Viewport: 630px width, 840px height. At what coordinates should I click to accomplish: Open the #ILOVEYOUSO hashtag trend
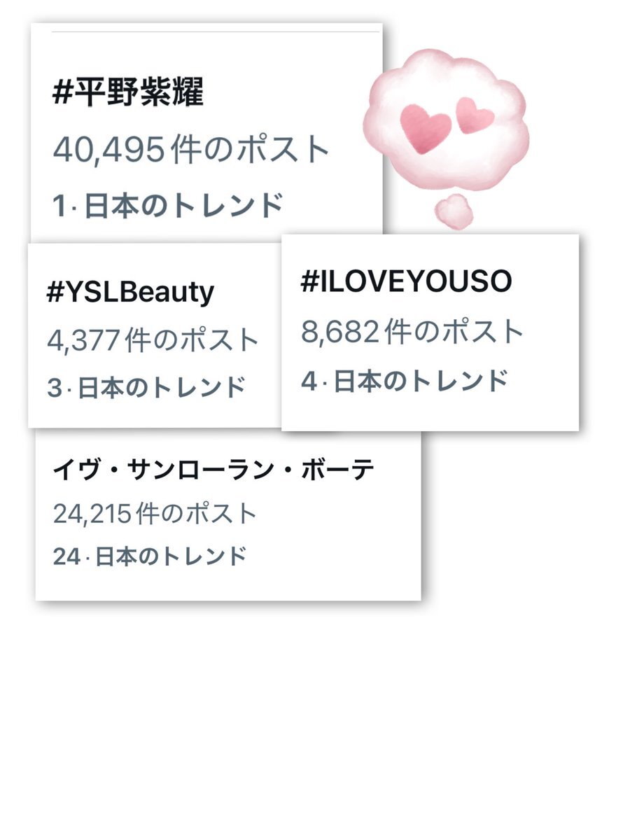tap(406, 281)
